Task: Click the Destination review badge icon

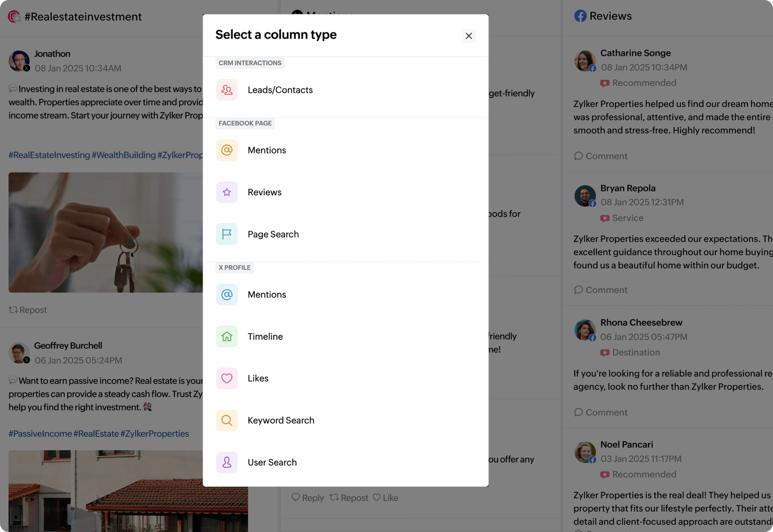Action: pyautogui.click(x=605, y=353)
